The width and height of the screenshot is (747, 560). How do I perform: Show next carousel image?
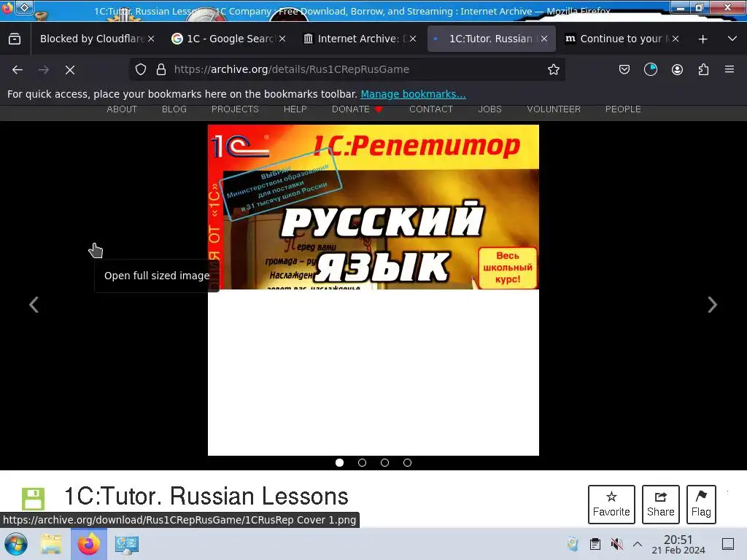(x=712, y=305)
